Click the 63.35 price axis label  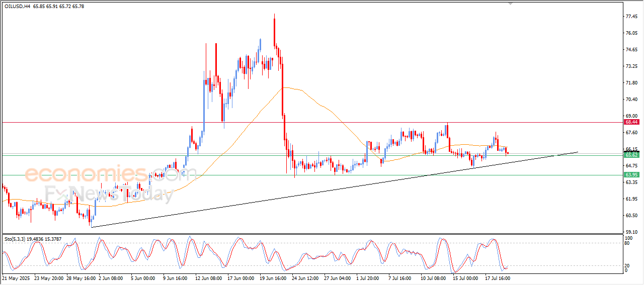[x=632, y=182]
